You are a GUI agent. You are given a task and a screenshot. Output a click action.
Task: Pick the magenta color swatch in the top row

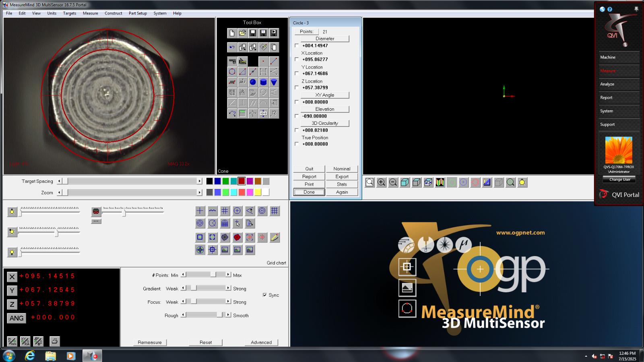250,181
